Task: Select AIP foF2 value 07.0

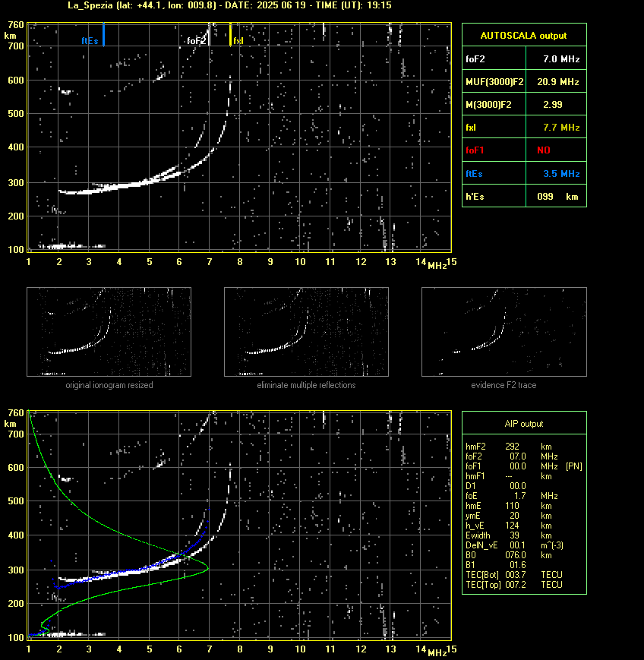Action: tap(518, 456)
